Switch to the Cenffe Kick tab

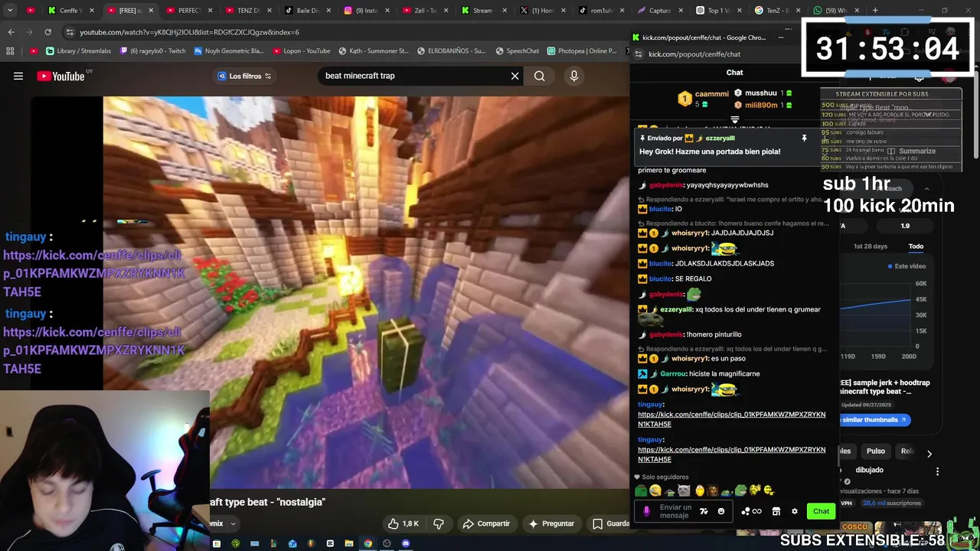point(69,10)
